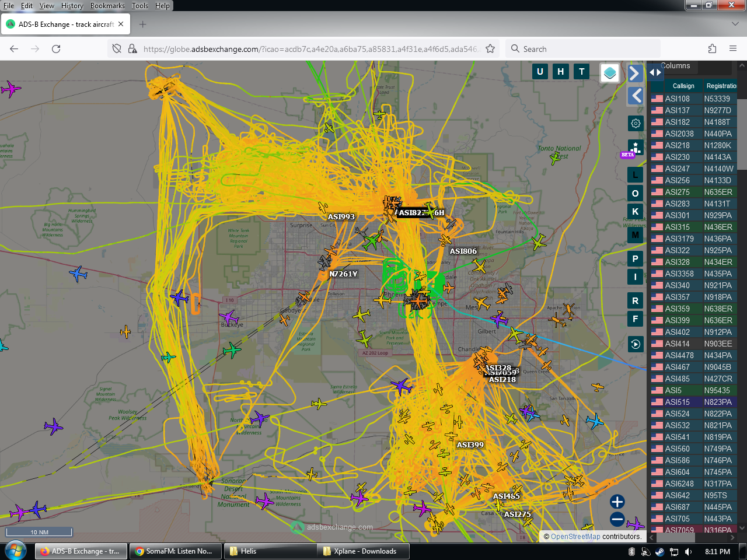Open the Firefox extensions icon

(x=712, y=49)
